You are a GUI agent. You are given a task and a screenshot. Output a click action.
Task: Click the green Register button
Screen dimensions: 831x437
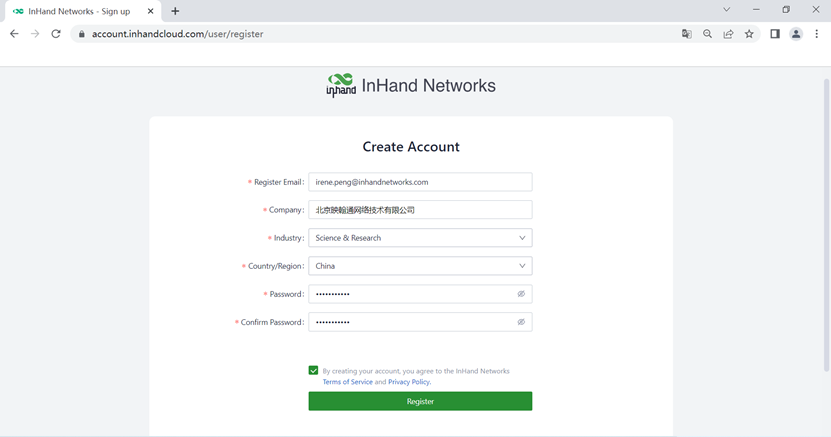click(420, 401)
